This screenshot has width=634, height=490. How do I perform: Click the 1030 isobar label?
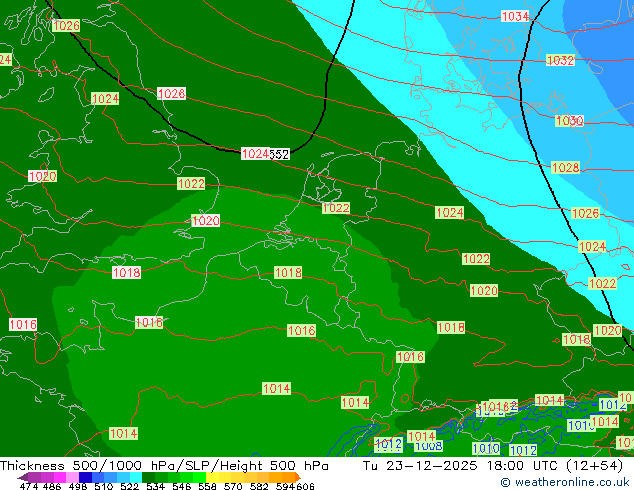click(x=569, y=120)
